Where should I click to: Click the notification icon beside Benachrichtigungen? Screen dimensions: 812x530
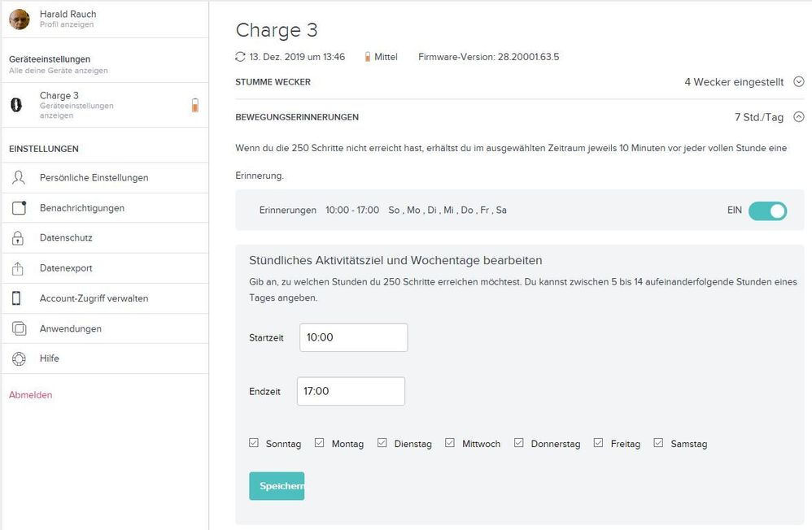(x=20, y=207)
